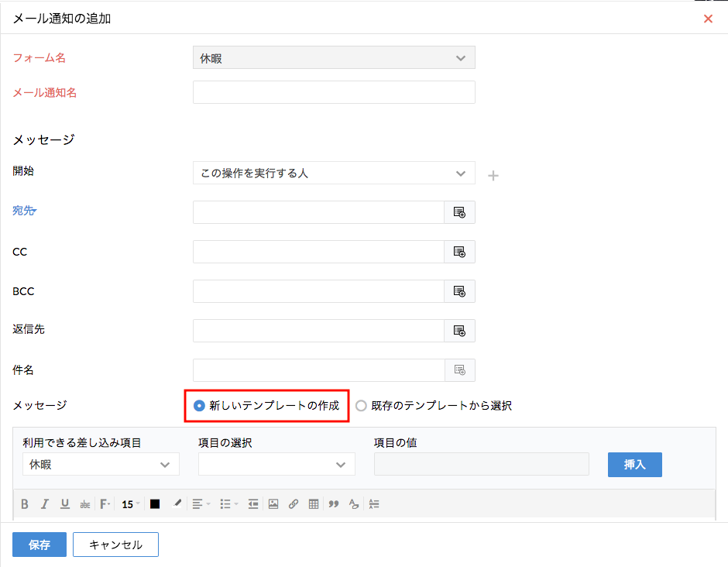Insert a hyperlink using link icon
728x567 pixels.
click(294, 503)
